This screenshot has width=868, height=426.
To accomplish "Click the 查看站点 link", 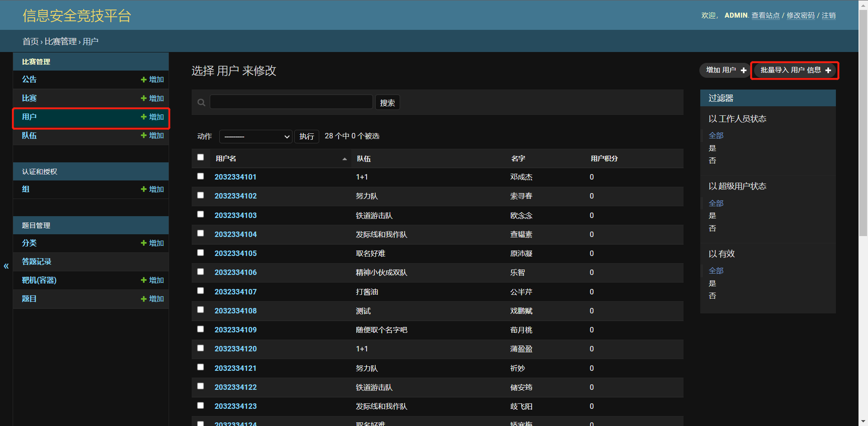I will click(x=765, y=15).
